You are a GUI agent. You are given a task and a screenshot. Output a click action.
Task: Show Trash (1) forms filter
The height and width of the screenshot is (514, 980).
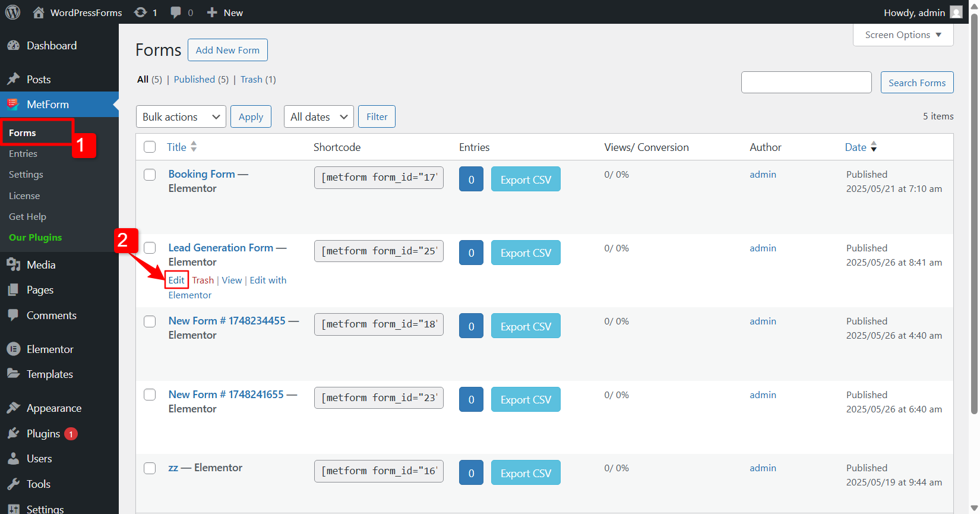coord(258,79)
